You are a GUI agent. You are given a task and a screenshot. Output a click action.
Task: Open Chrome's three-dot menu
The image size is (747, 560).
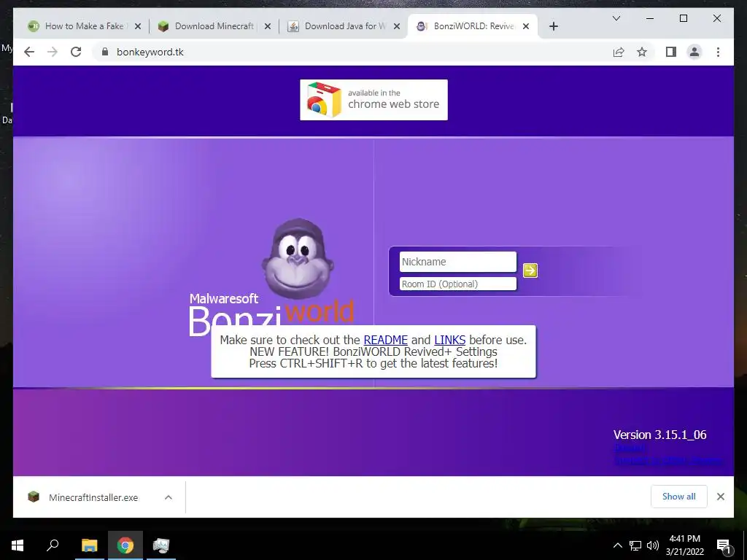coord(718,52)
